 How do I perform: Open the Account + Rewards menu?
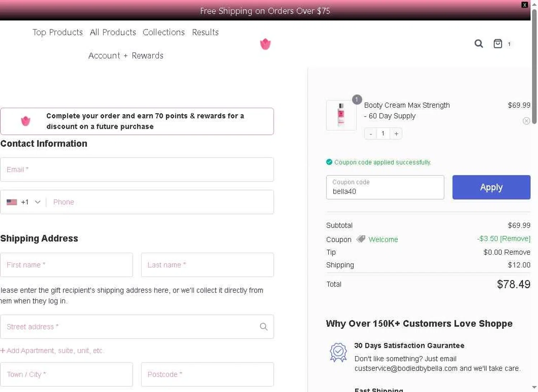(x=126, y=56)
